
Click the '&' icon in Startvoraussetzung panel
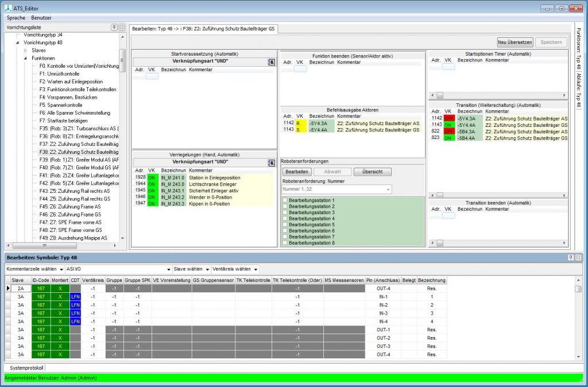coord(272,62)
